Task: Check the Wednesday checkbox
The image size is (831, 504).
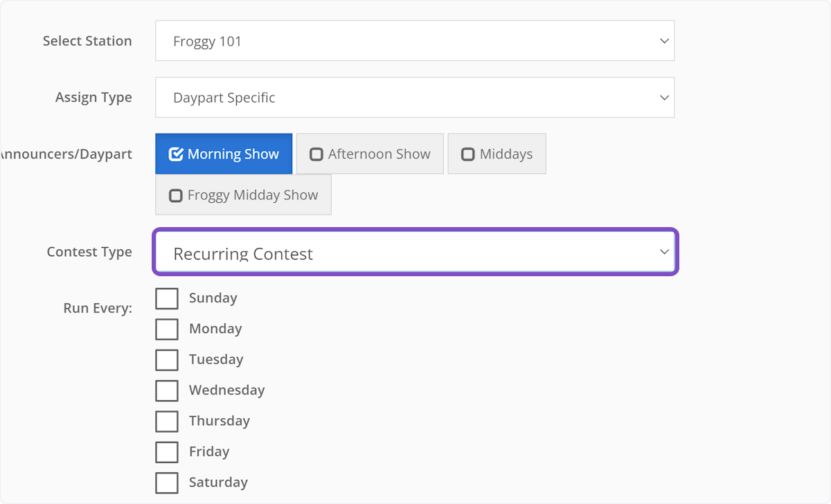Action: pos(167,390)
